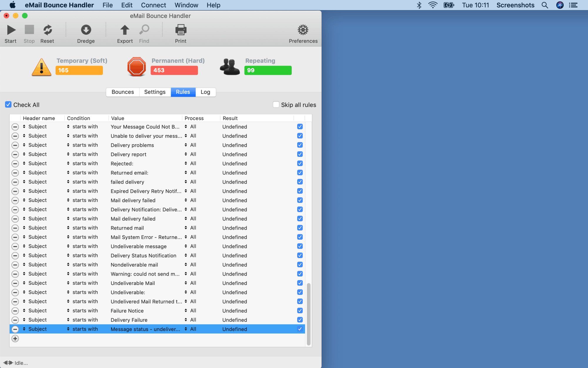The image size is (588, 368).
Task: Click the Start play icon
Action: [x=11, y=30]
